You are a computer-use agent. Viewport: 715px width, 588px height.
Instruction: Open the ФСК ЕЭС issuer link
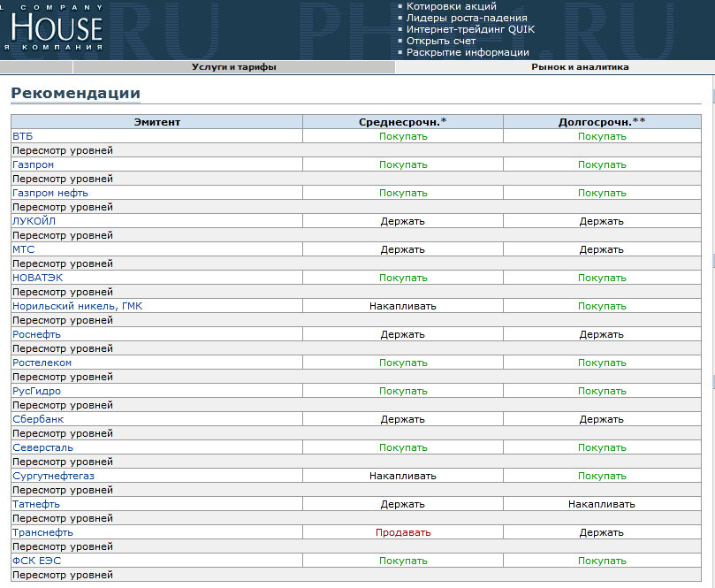(x=36, y=561)
